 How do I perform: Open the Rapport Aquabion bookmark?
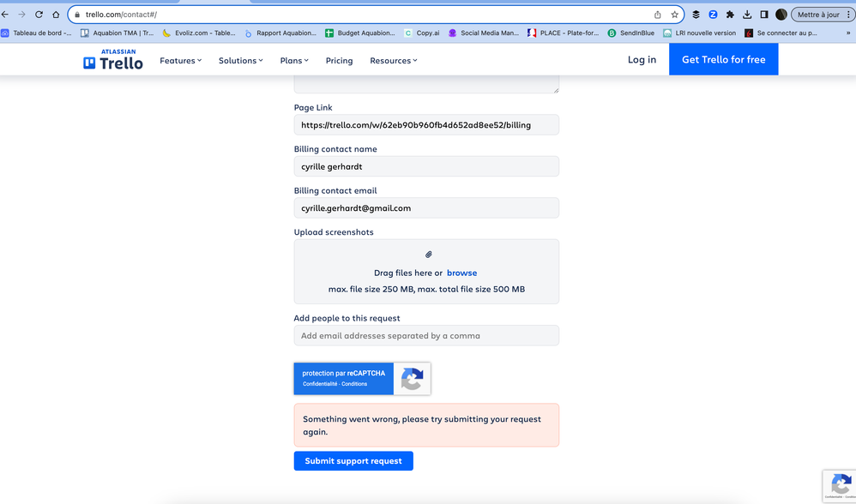(280, 33)
